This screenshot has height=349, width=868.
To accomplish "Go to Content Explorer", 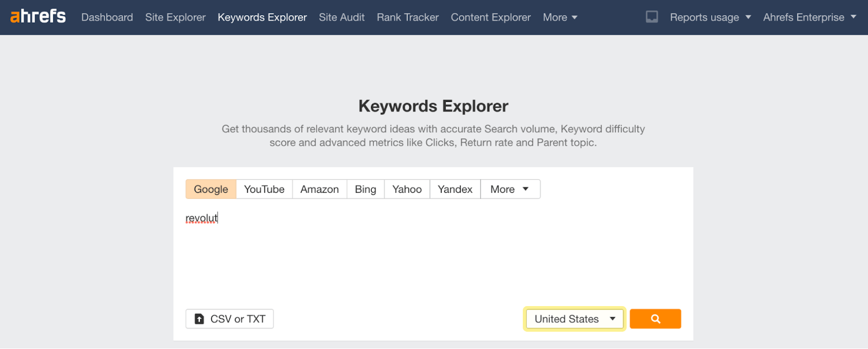I will pos(490,17).
